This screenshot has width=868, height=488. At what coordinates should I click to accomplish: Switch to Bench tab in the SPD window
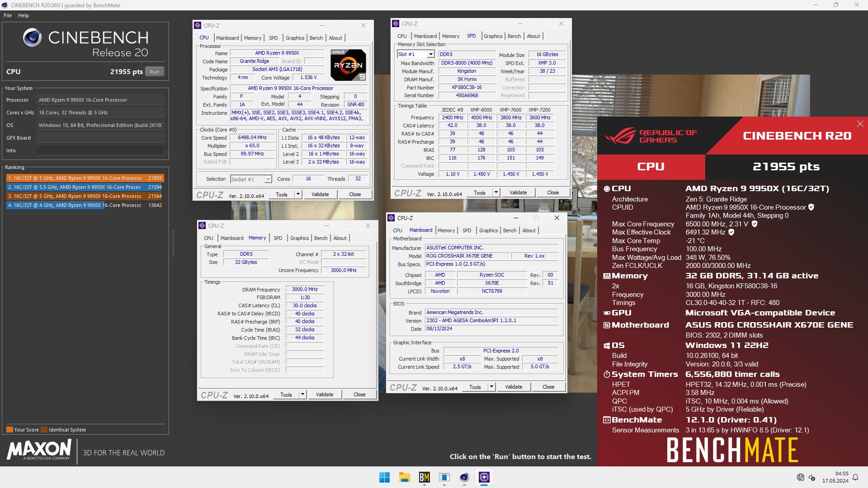pos(514,36)
